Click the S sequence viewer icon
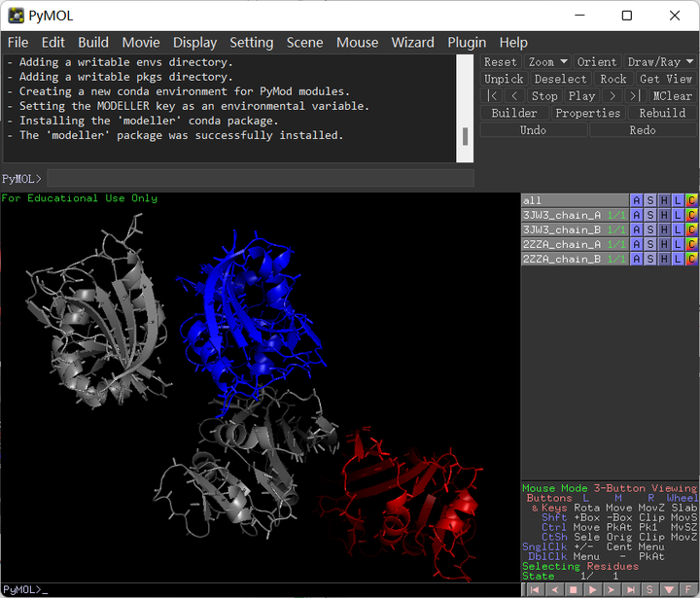The image size is (700, 598). pos(648,589)
